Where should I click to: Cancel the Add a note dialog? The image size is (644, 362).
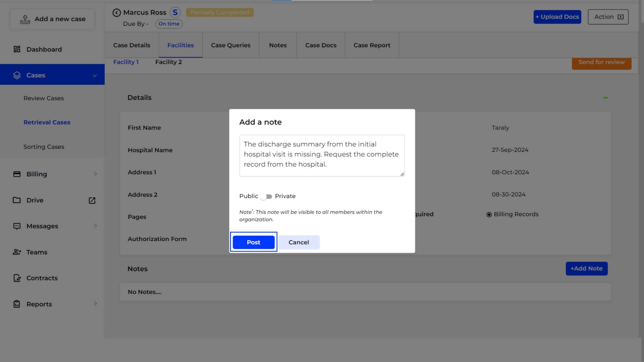click(299, 242)
